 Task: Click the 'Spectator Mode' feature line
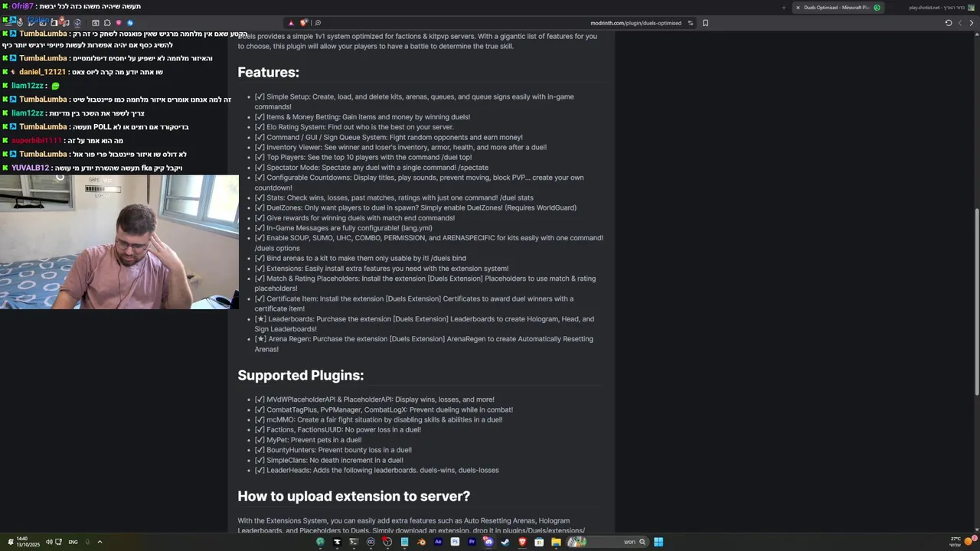click(x=371, y=168)
